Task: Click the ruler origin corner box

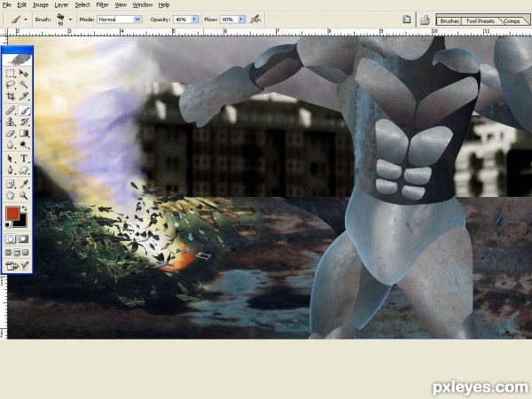Action: (x=4, y=32)
